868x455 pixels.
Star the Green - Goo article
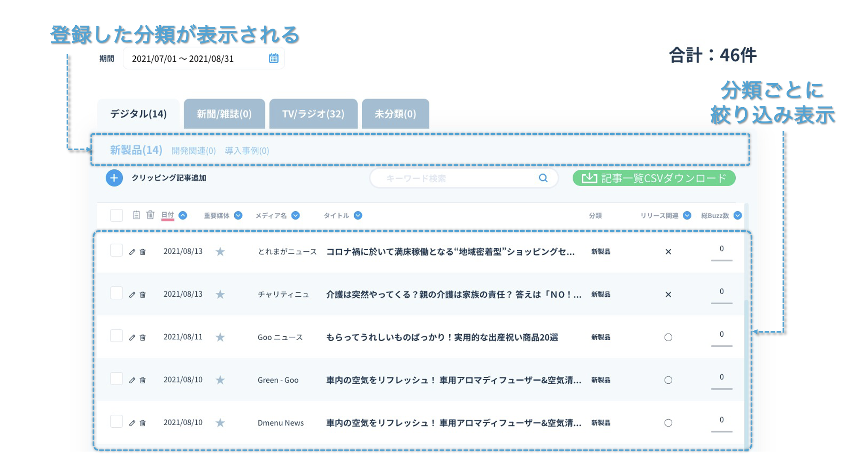220,380
